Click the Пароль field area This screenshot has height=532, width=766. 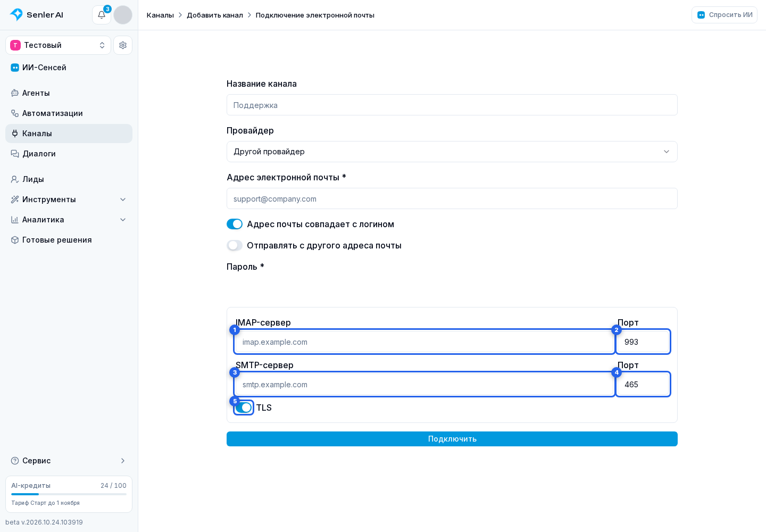coord(452,288)
